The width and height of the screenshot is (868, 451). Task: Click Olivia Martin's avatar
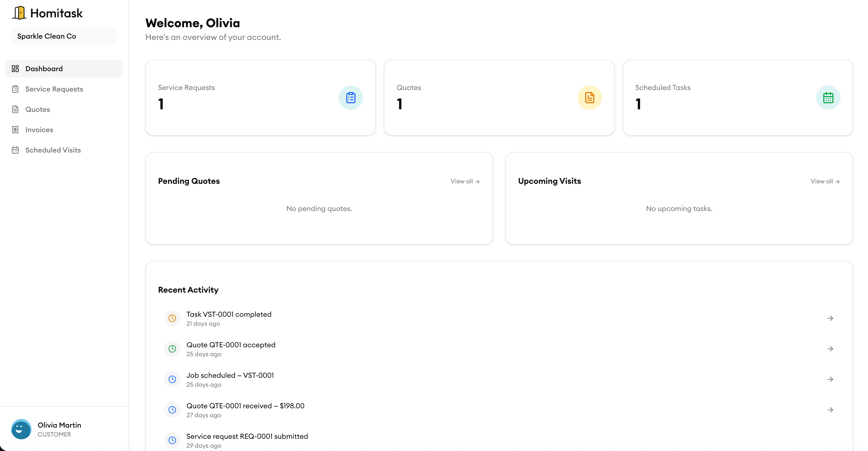point(21,429)
